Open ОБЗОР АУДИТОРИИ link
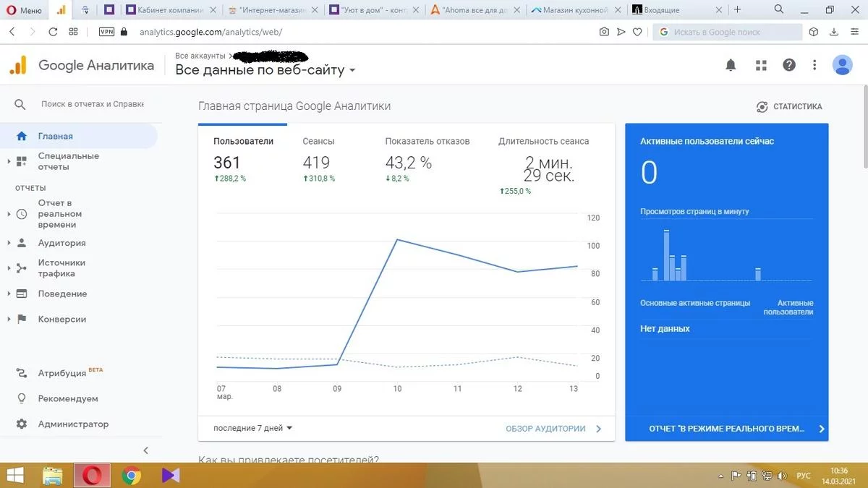 tap(553, 429)
